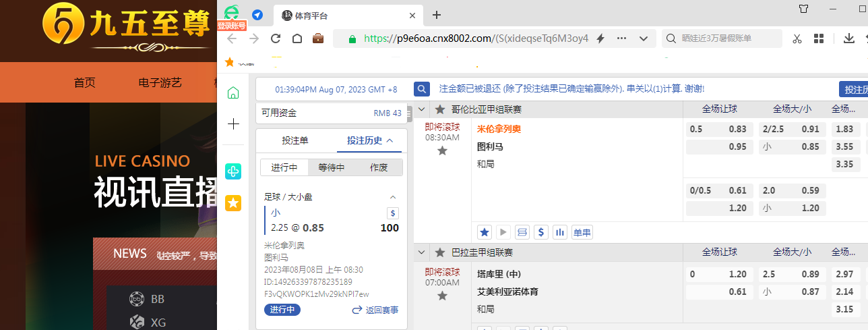Click the browser back arrow

pyautogui.click(x=232, y=38)
